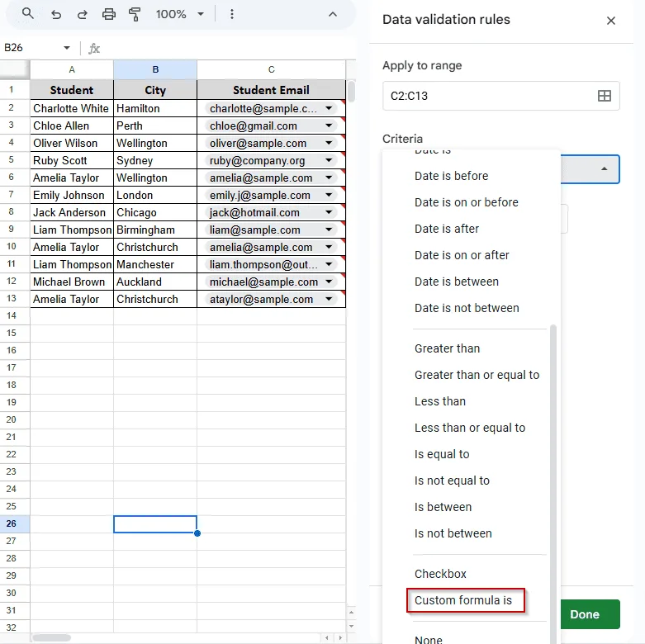Image resolution: width=645 pixels, height=644 pixels.
Task: Click the sheet horizontal scrollbar thumb
Action: pos(51,638)
